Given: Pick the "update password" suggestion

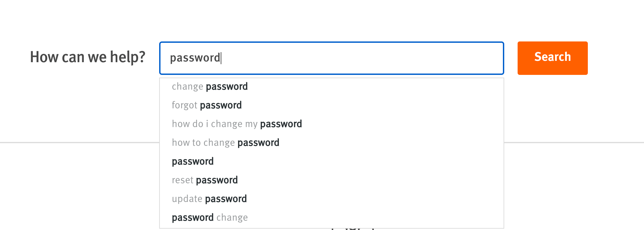Looking at the screenshot, I should tap(209, 199).
